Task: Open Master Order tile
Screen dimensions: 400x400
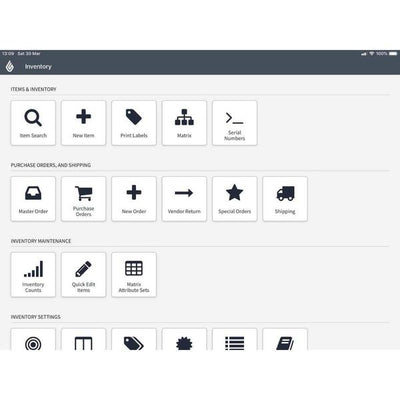Action: coord(33,199)
